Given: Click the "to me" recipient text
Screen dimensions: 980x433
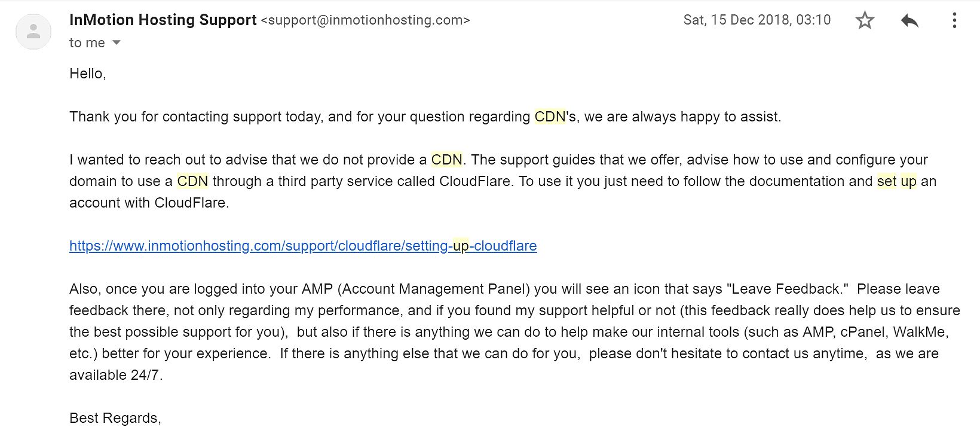Looking at the screenshot, I should tap(87, 43).
